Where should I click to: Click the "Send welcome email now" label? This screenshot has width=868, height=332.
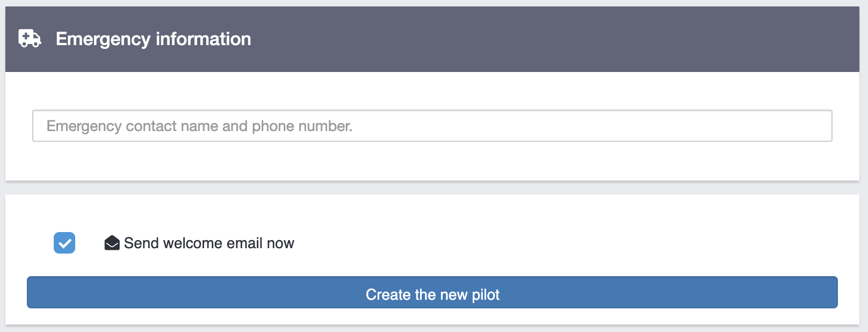coord(209,243)
